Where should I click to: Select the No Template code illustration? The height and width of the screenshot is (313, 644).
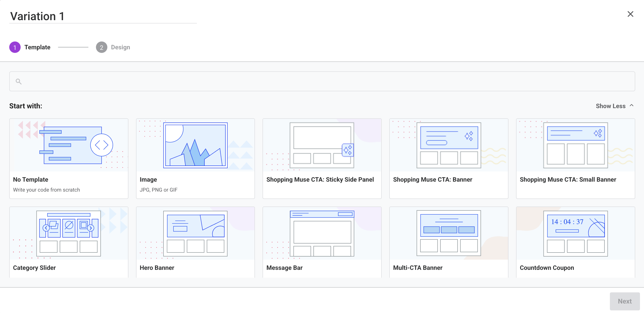(69, 145)
